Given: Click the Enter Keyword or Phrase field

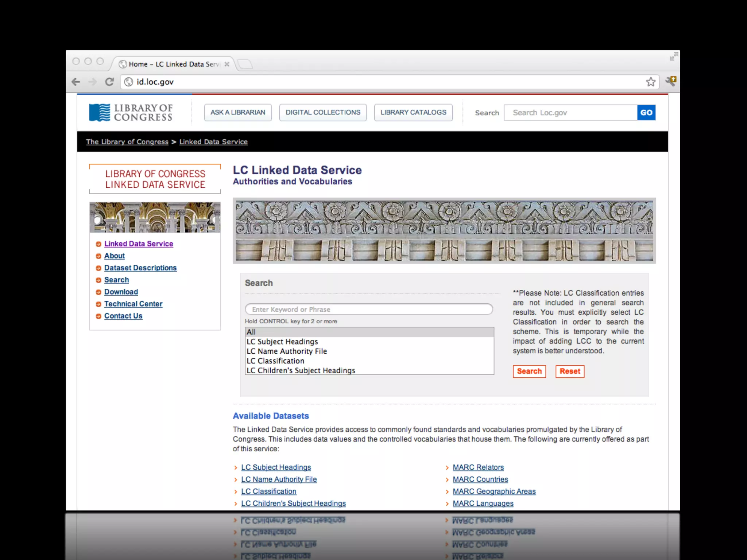Looking at the screenshot, I should point(368,309).
